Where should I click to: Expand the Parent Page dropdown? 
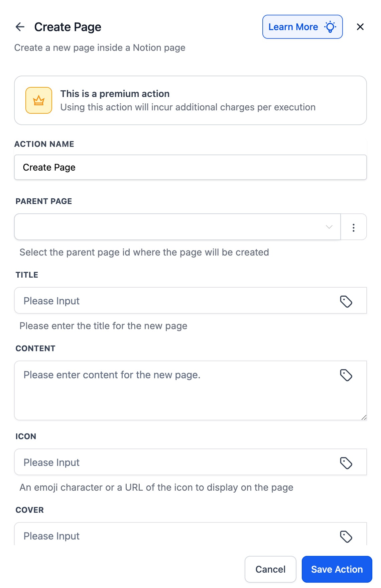click(x=177, y=227)
